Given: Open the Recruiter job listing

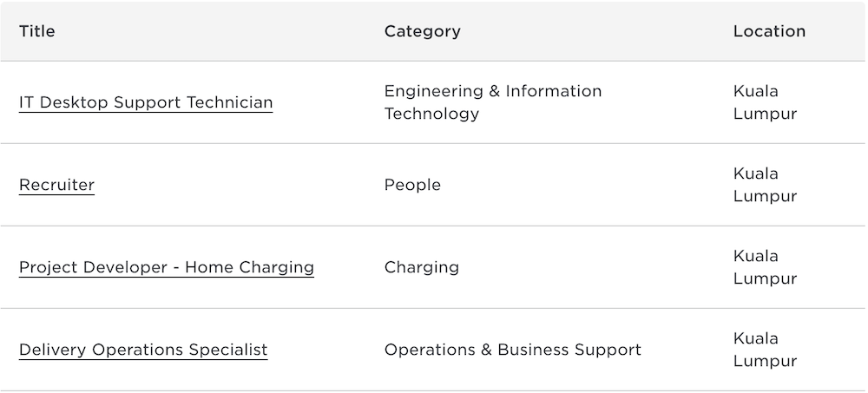Looking at the screenshot, I should click(56, 185).
